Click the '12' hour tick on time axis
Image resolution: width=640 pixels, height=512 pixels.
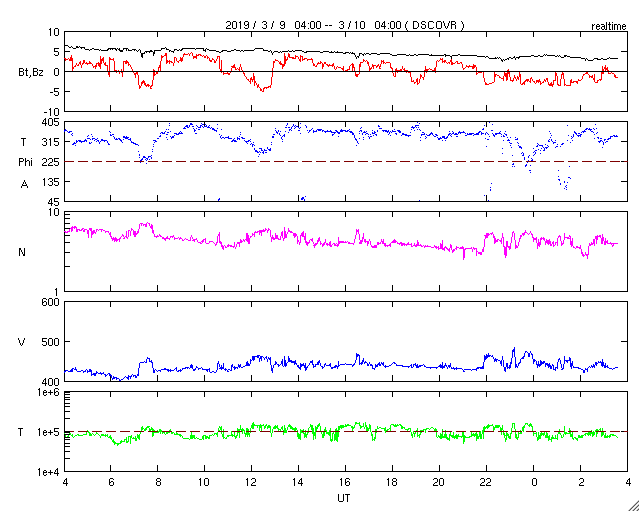click(x=252, y=482)
